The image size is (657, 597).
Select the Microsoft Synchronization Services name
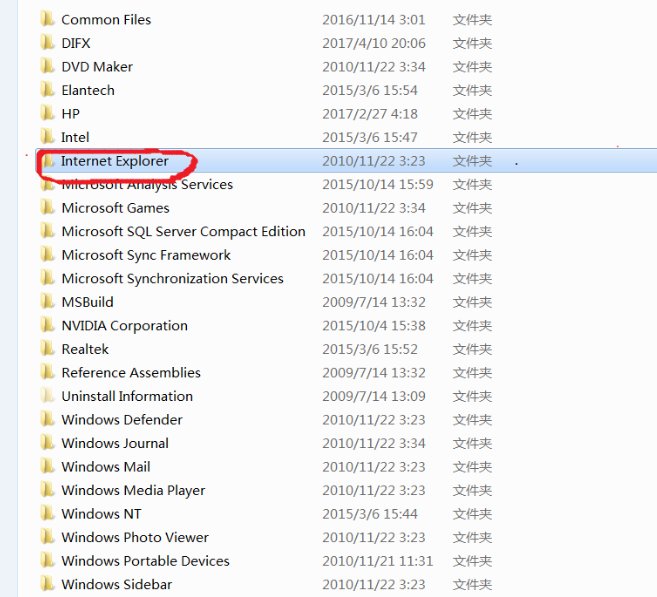pos(173,279)
